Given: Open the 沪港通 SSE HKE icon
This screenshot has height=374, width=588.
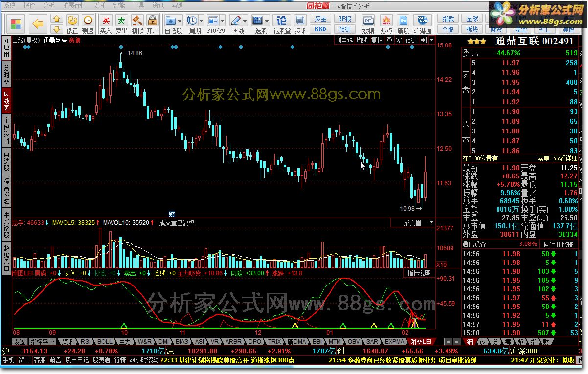Looking at the screenshot, I should pyautogui.click(x=422, y=23).
